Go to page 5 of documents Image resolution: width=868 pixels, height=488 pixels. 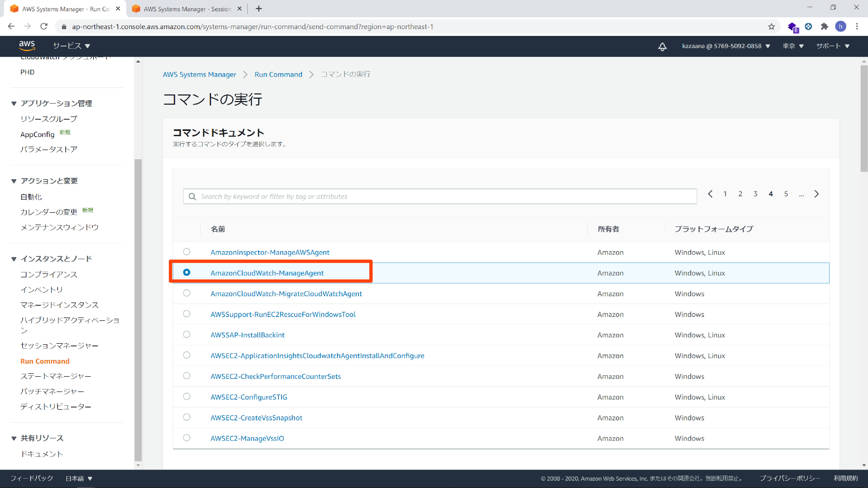[x=786, y=194]
